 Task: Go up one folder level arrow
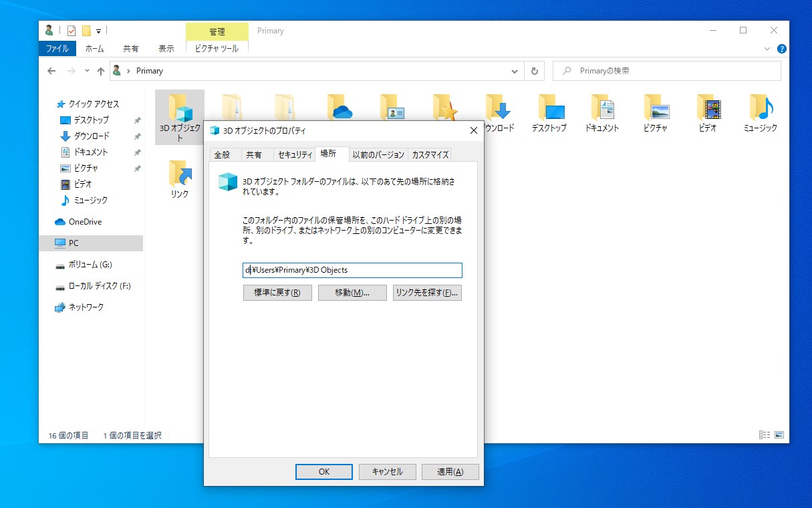coord(101,71)
